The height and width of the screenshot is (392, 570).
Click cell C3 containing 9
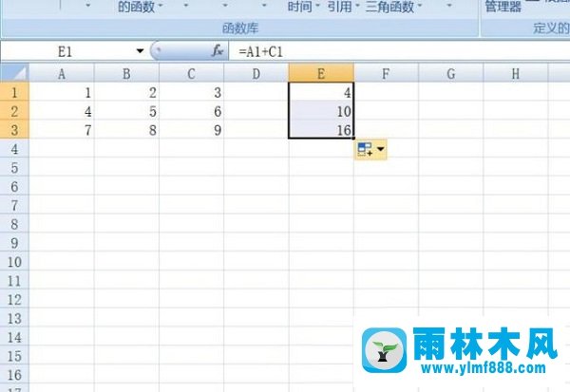point(191,130)
